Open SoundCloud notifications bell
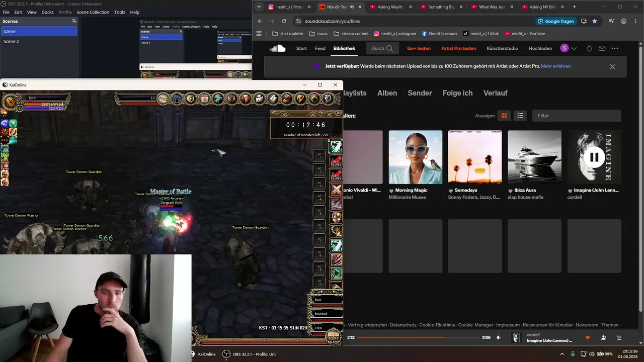 pos(589,48)
